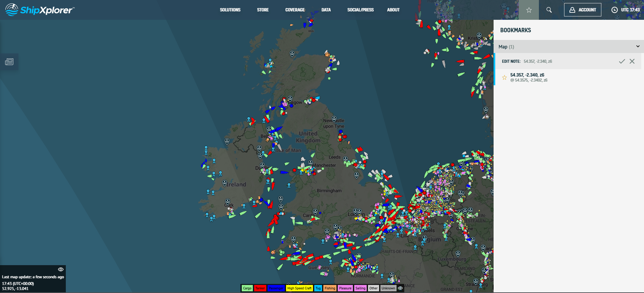The height and width of the screenshot is (293, 644).
Task: Toggle ship type legend visibility eye icon
Action: 400,288
